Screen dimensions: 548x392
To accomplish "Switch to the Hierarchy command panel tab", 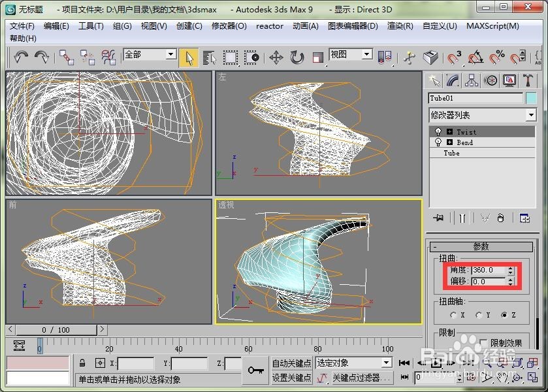I will click(x=472, y=80).
